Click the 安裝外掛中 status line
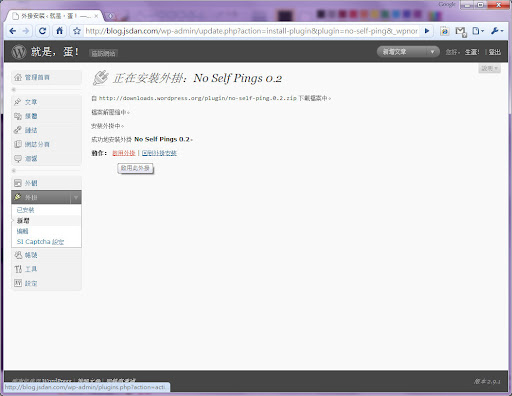This screenshot has height=396, width=512. click(108, 126)
